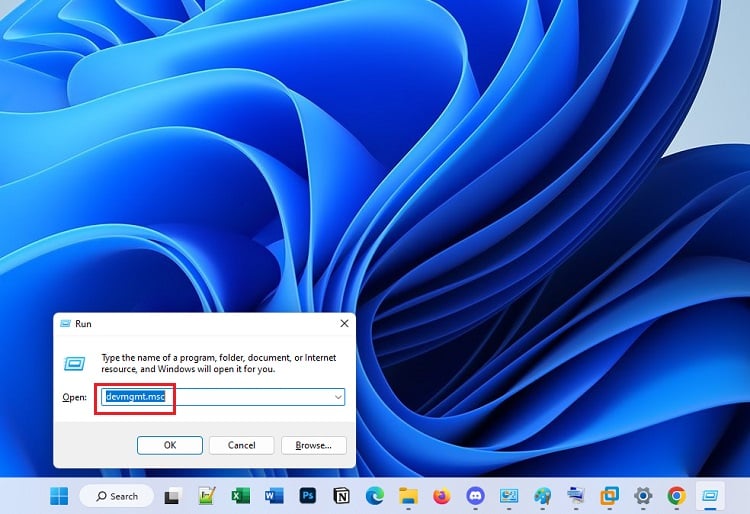This screenshot has width=750, height=514.
Task: Launch Word from the taskbar
Action: pos(274,496)
